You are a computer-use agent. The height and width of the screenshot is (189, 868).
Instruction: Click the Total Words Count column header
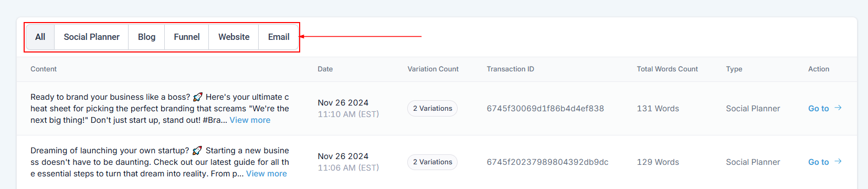coord(667,69)
